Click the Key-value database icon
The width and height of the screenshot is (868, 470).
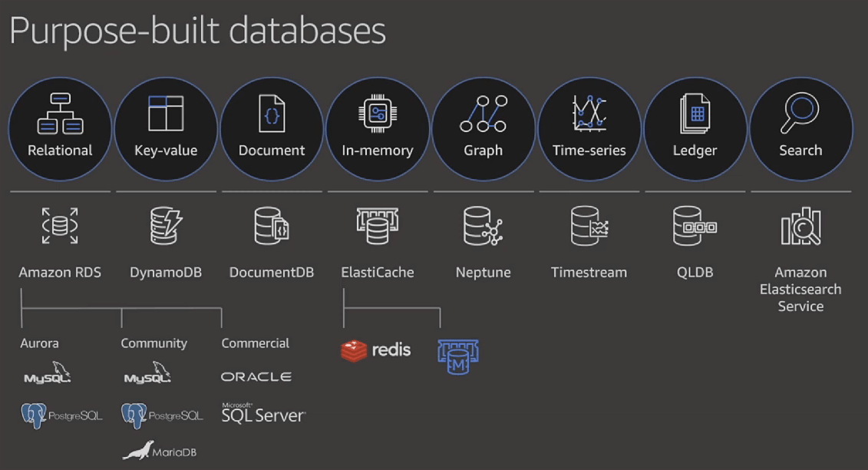click(166, 113)
